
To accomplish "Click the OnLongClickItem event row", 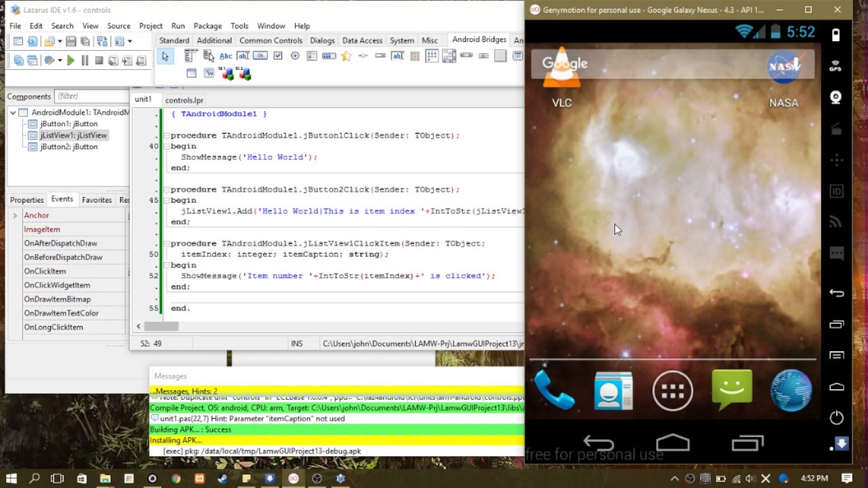I will point(68,327).
